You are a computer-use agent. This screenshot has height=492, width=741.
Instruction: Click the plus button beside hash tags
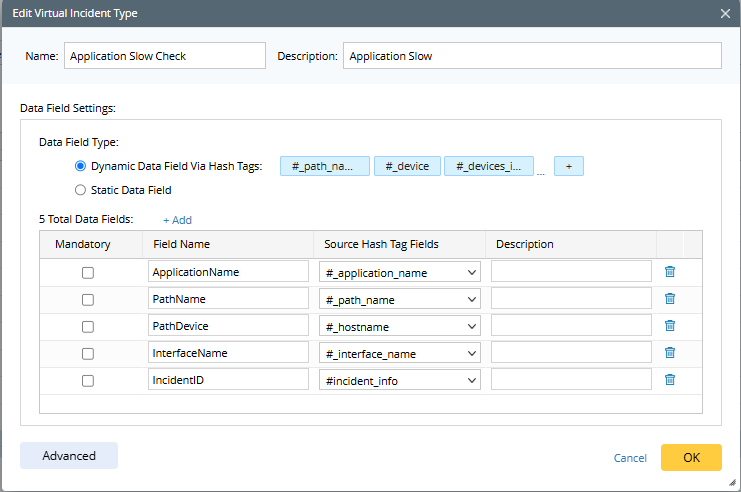click(x=568, y=167)
